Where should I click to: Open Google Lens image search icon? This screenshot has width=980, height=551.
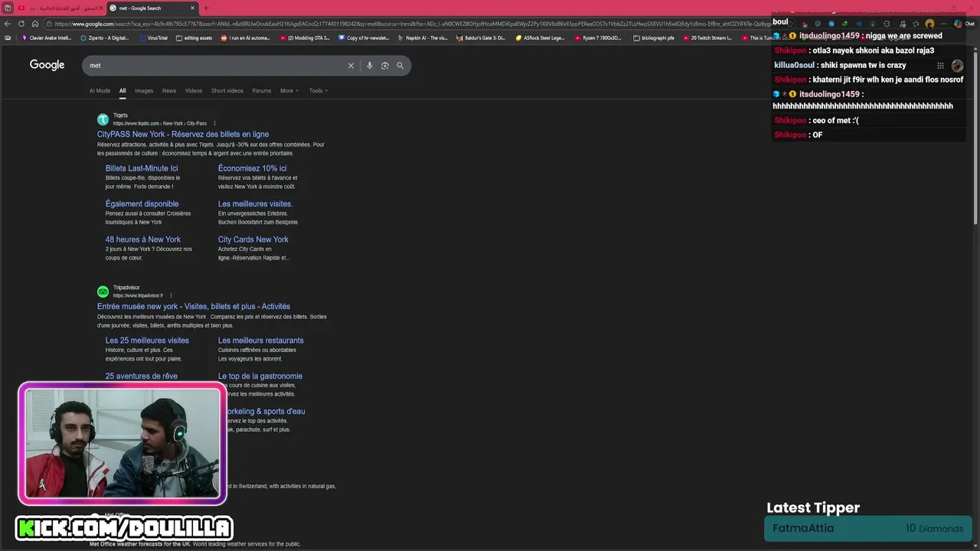tap(385, 66)
